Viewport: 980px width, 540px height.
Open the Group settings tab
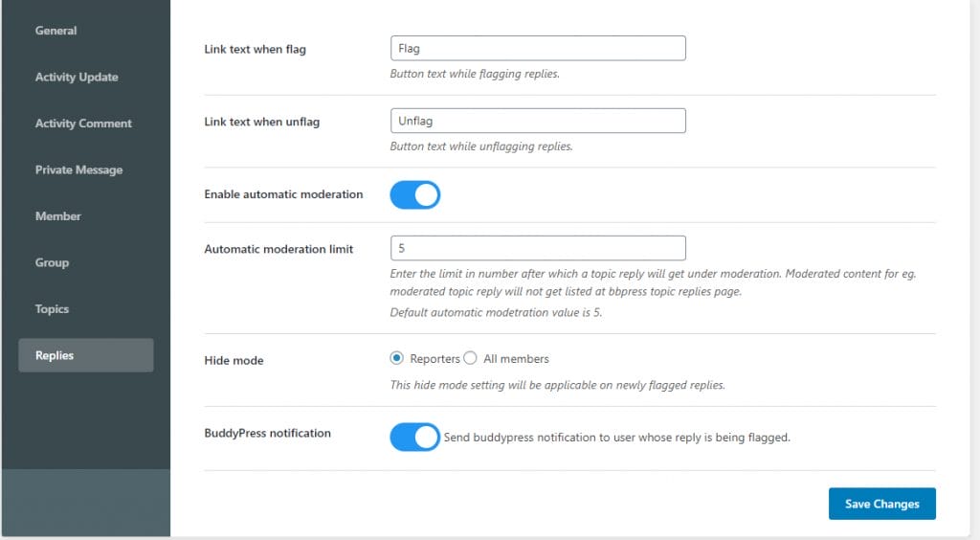tap(52, 262)
